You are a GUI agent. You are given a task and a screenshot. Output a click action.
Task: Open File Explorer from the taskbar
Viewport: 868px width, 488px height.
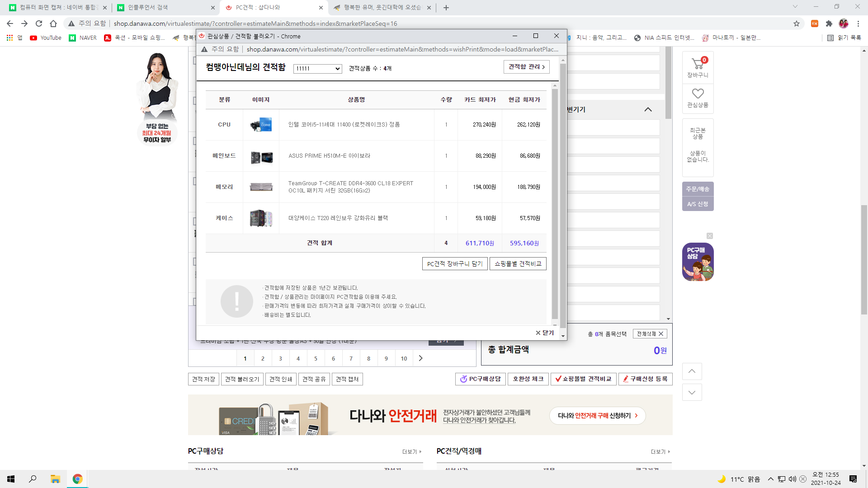pyautogui.click(x=55, y=479)
